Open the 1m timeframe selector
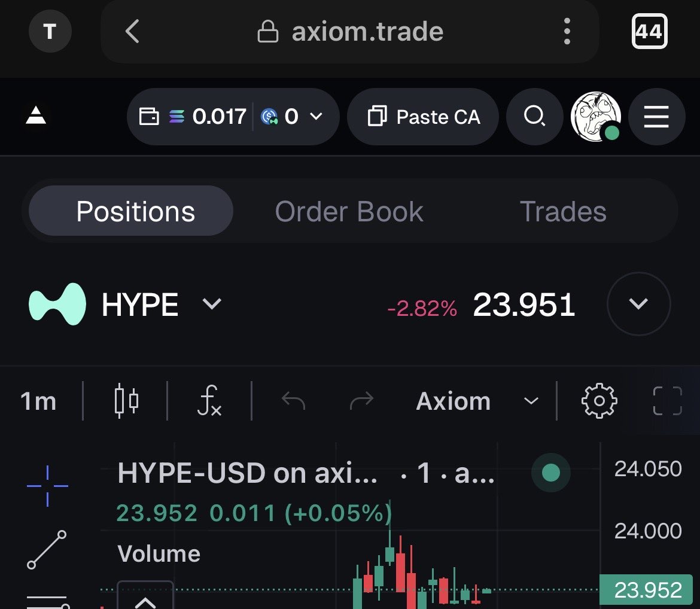This screenshot has height=609, width=700. pyautogui.click(x=38, y=401)
